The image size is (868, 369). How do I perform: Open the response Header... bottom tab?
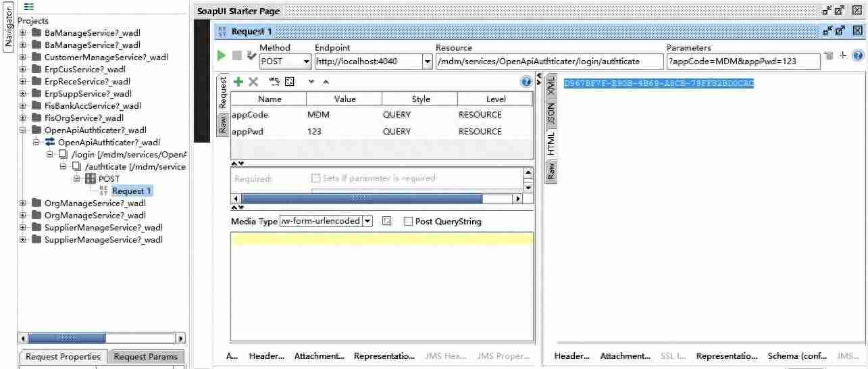pos(572,356)
